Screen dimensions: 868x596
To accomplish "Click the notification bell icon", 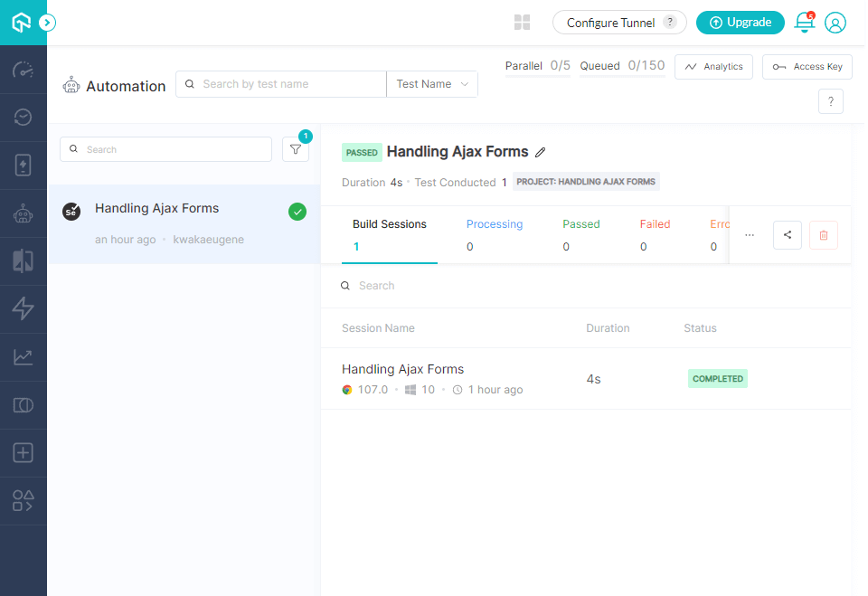I will pos(804,23).
